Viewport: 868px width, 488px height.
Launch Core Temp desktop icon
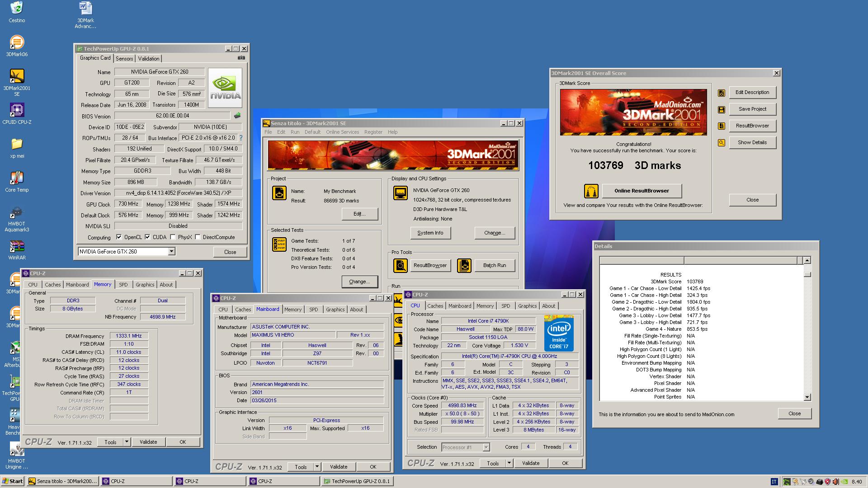tap(17, 182)
